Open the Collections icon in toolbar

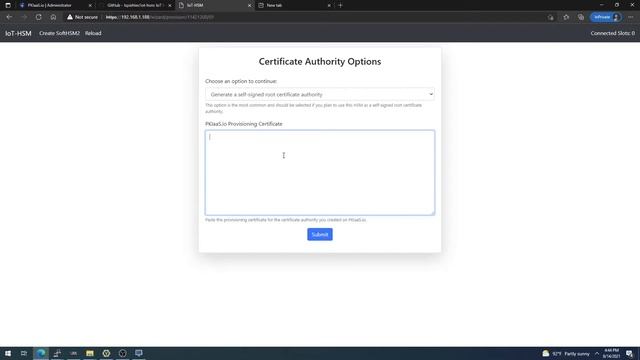pos(581,17)
